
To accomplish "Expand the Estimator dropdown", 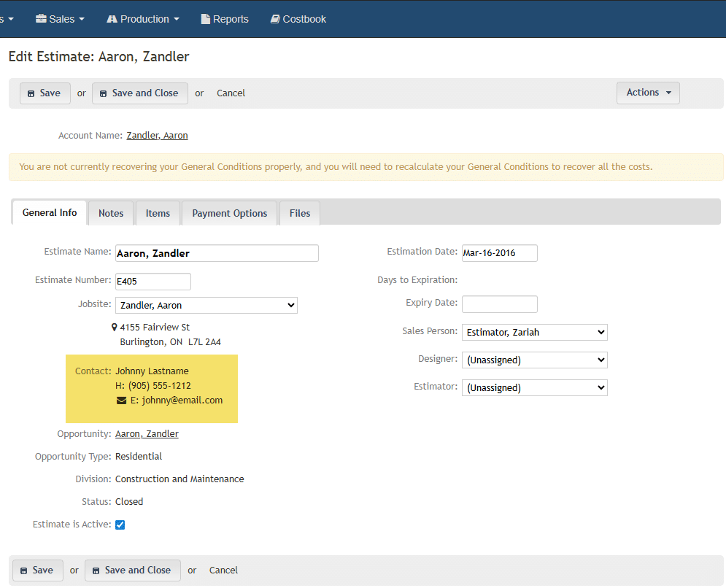I will pos(534,387).
